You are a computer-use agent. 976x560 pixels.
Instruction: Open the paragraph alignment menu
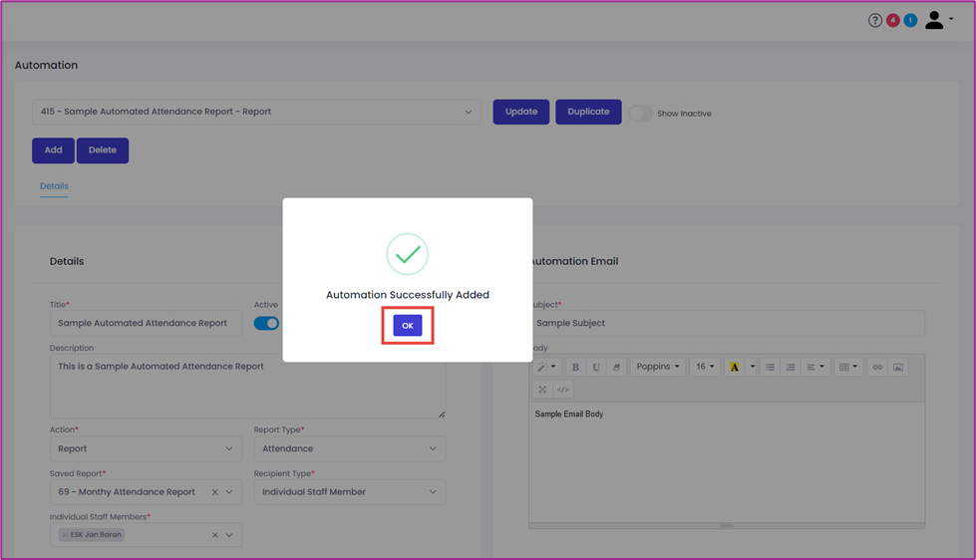[x=815, y=367]
